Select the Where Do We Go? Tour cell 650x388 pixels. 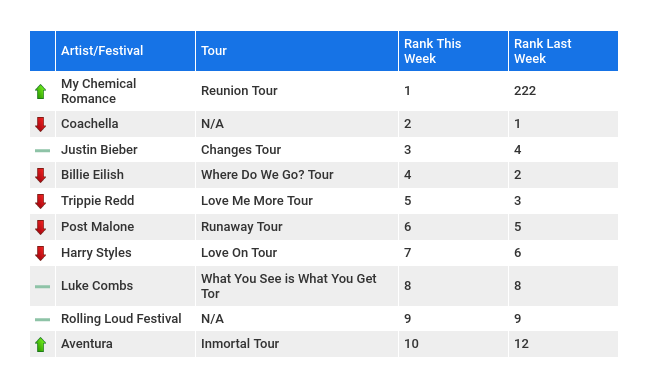click(297, 175)
